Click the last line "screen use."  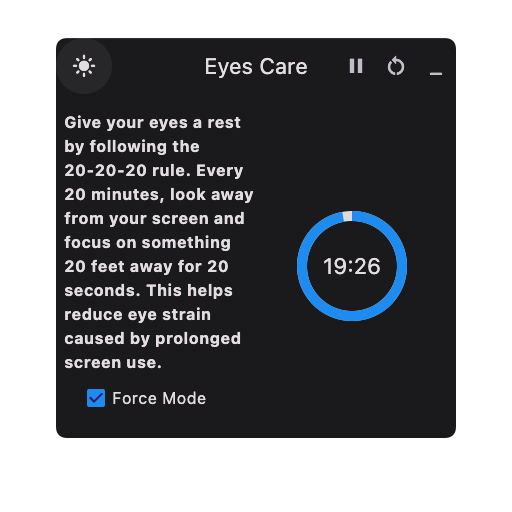click(113, 363)
